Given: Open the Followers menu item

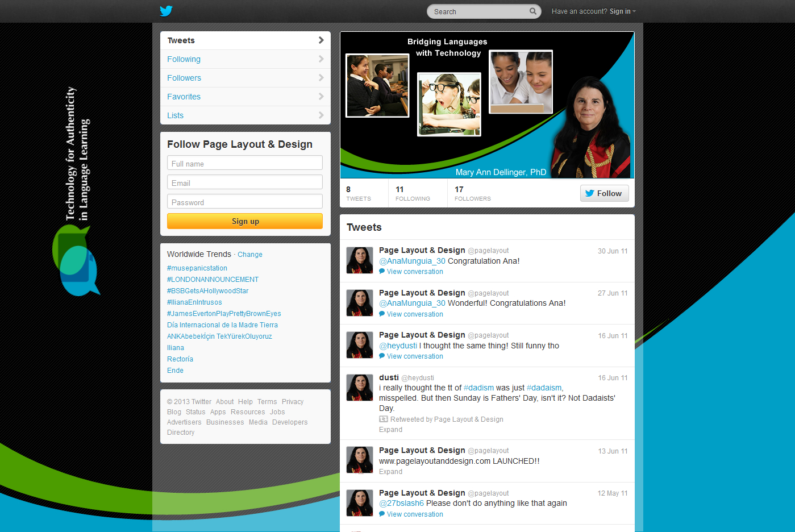Looking at the screenshot, I should 184,78.
